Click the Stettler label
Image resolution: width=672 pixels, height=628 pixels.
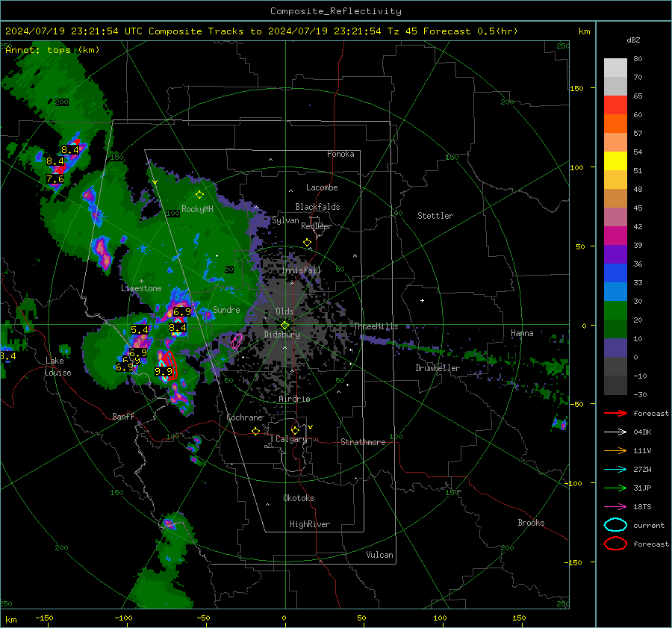pyautogui.click(x=435, y=216)
